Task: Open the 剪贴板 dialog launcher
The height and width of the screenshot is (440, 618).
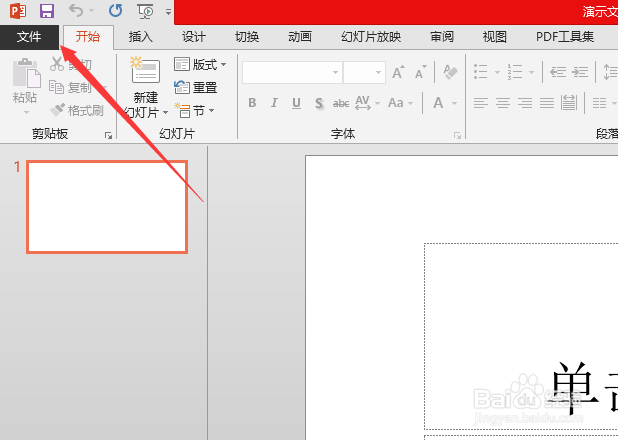Action: click(x=108, y=136)
